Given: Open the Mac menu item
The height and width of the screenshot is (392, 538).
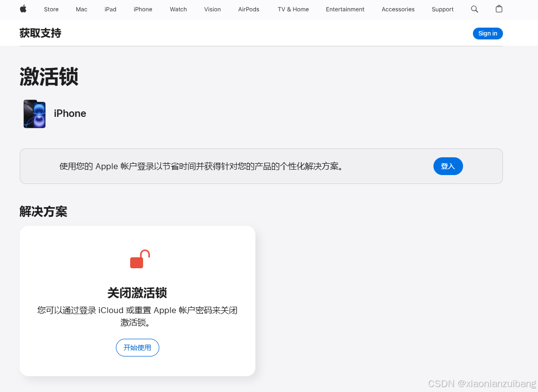Looking at the screenshot, I should click(82, 9).
